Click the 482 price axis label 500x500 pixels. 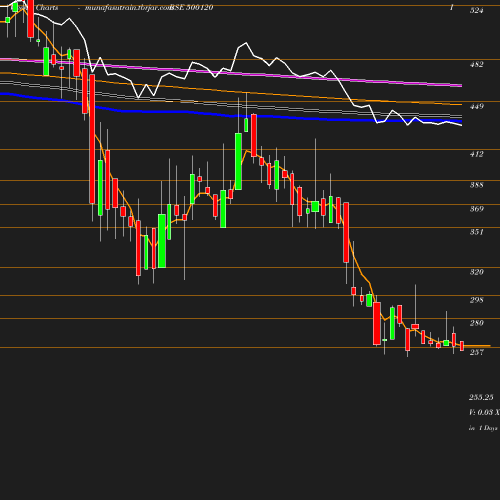[476, 64]
